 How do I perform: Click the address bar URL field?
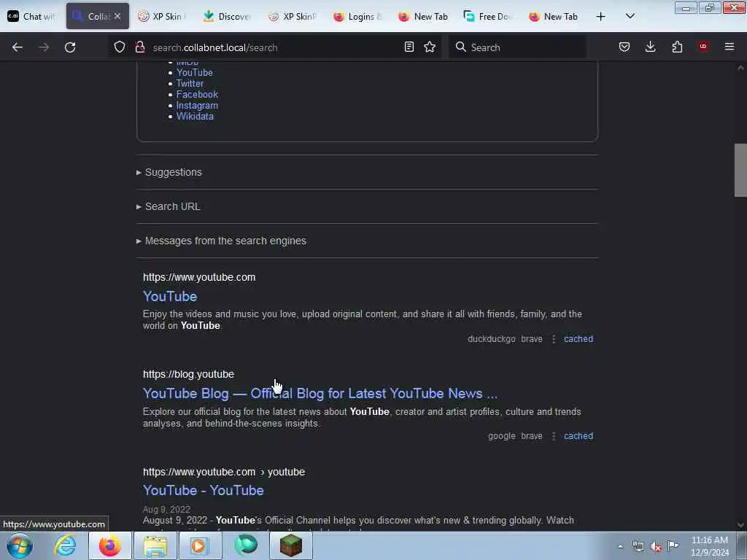(x=274, y=47)
